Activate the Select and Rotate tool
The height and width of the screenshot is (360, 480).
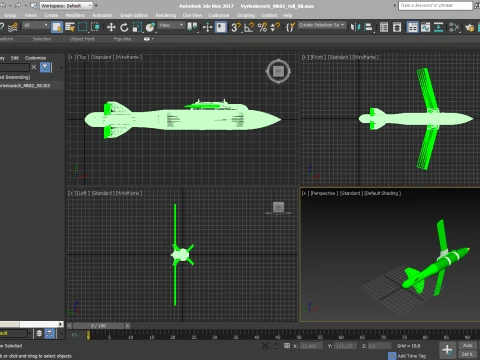(124, 27)
